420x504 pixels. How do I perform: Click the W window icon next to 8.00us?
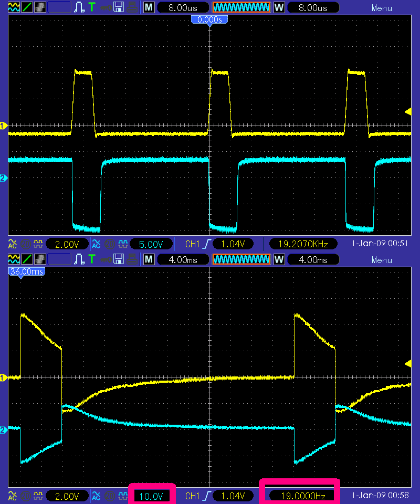click(279, 7)
